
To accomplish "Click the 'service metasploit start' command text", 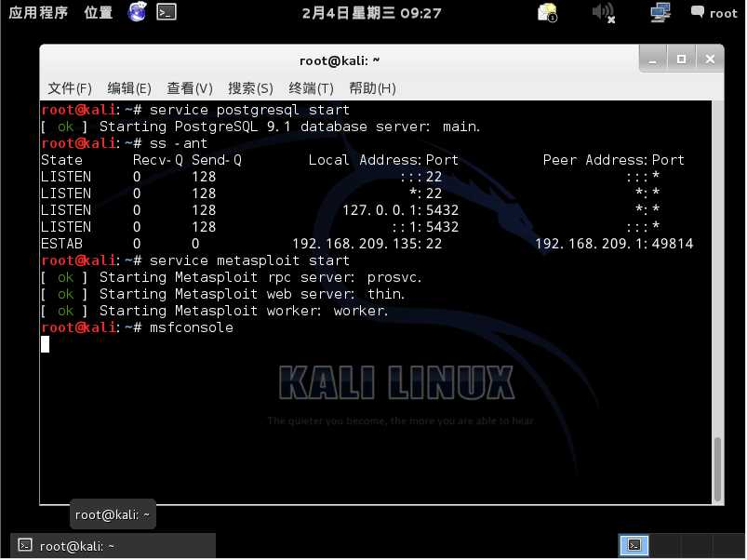I will point(249,260).
